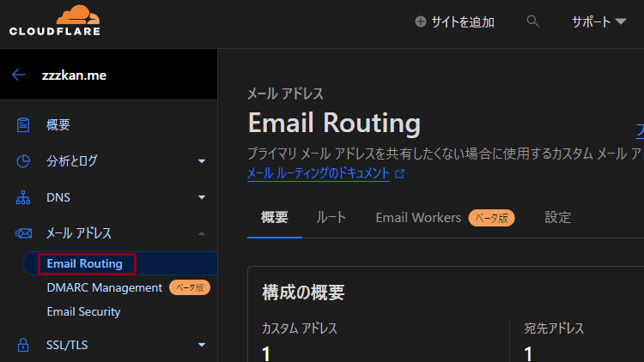Open search with the magnifier icon

point(532,21)
